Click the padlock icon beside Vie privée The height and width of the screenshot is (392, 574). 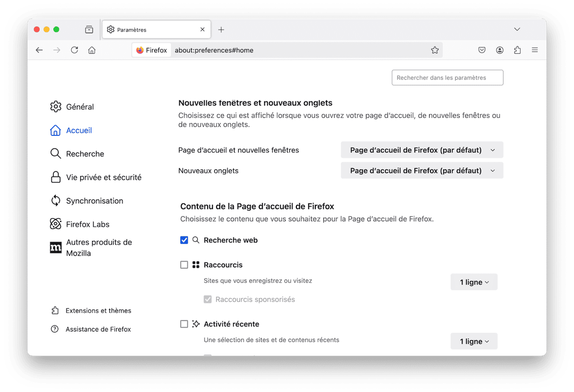click(x=56, y=177)
